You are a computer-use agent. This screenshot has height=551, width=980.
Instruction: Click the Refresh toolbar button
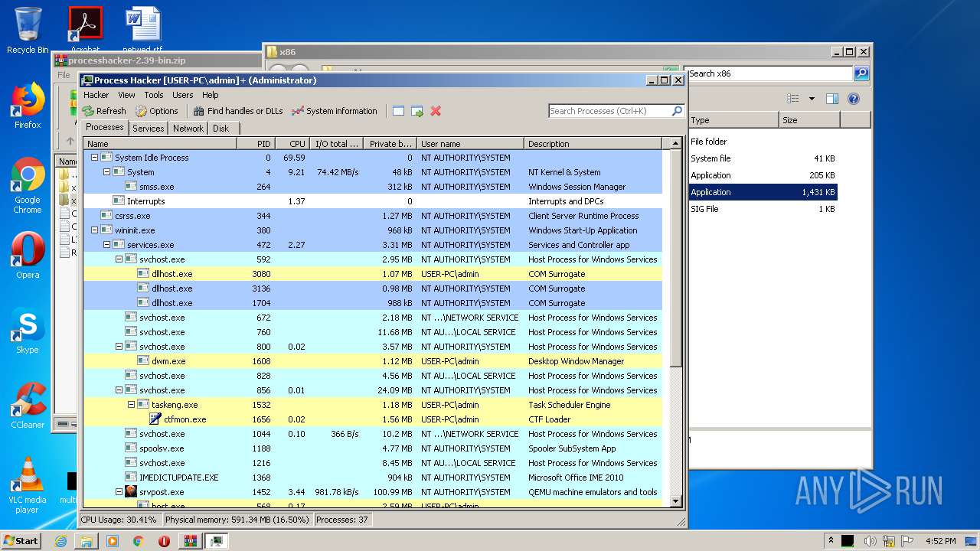(x=104, y=111)
